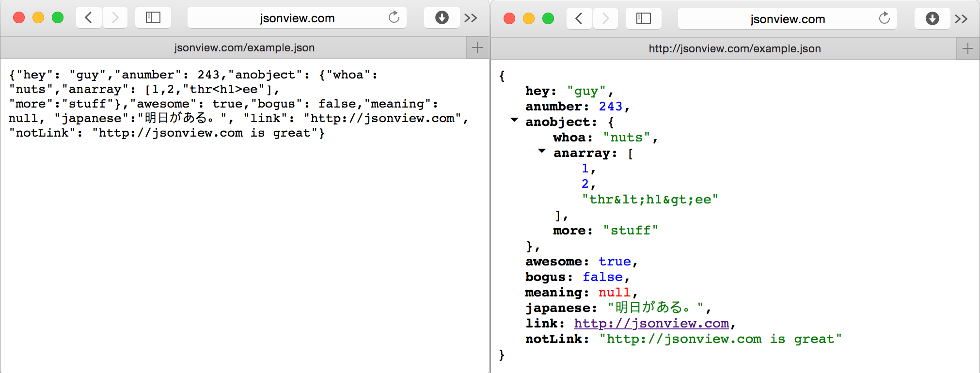Open downloads in the right Safari window
980x373 pixels.
[x=932, y=19]
